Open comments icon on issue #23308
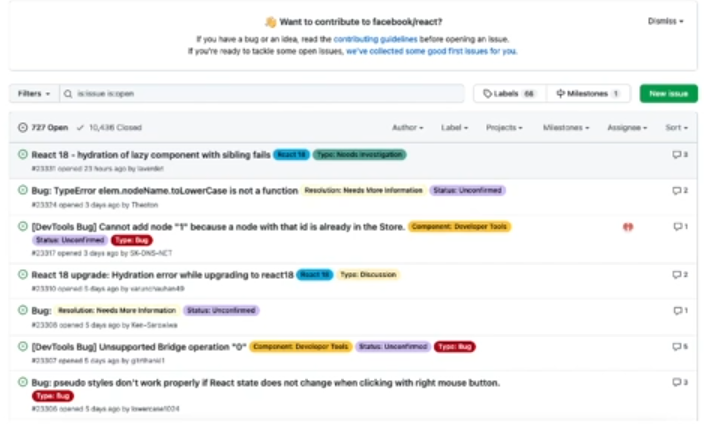704x424 pixels. point(681,310)
